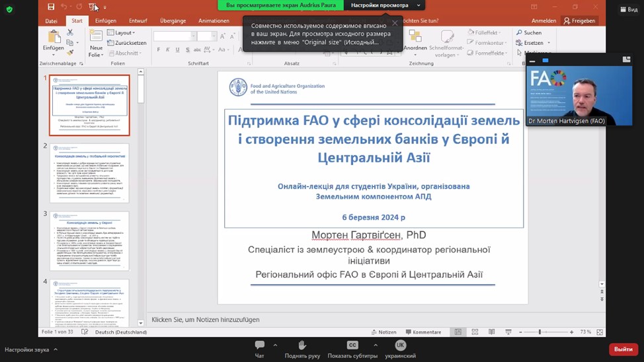Toggle Kommentare pane in status bar
644x362 pixels.
click(x=423, y=332)
